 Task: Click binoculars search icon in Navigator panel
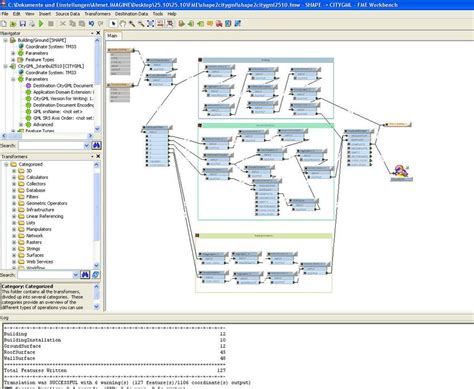tap(96, 145)
